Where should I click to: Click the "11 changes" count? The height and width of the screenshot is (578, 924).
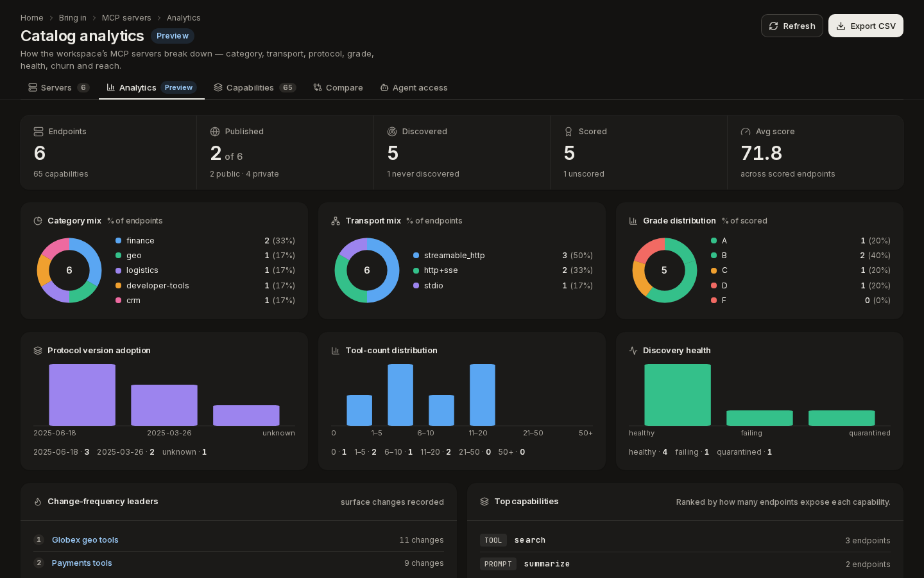pyautogui.click(x=422, y=540)
